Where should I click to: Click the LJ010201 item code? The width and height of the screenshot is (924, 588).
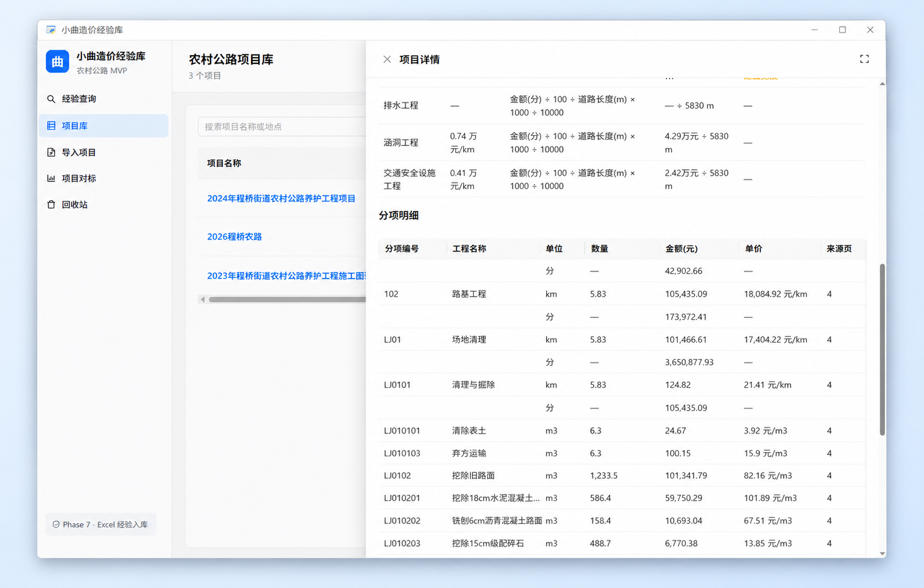click(402, 498)
